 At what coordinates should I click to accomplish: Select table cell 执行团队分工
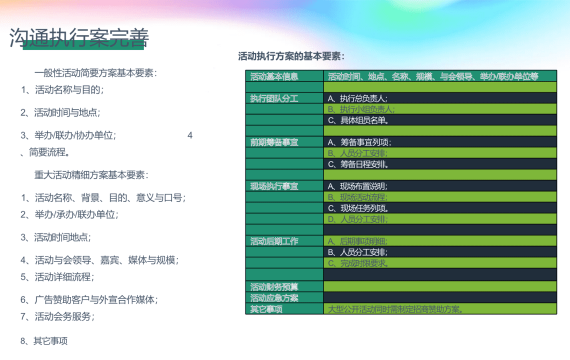pos(285,98)
